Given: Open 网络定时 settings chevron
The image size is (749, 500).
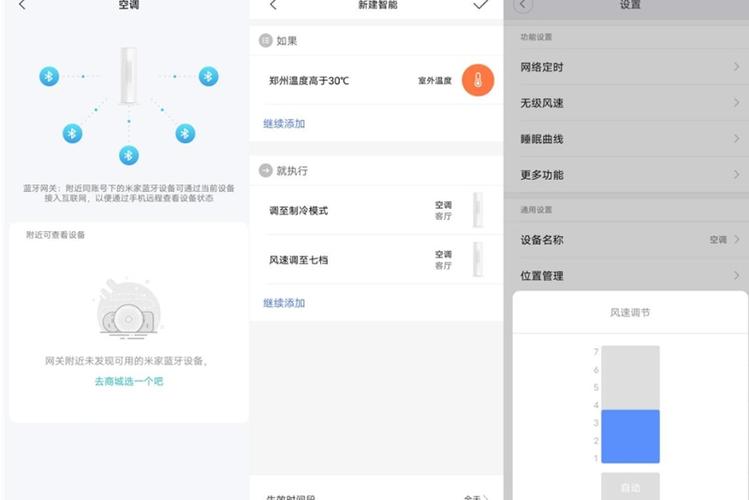Looking at the screenshot, I should 737,67.
